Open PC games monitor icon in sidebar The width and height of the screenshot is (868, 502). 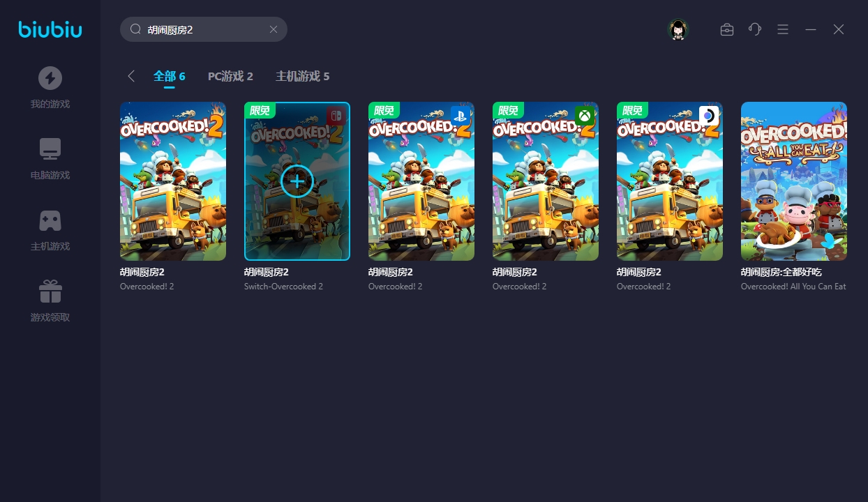pyautogui.click(x=50, y=149)
